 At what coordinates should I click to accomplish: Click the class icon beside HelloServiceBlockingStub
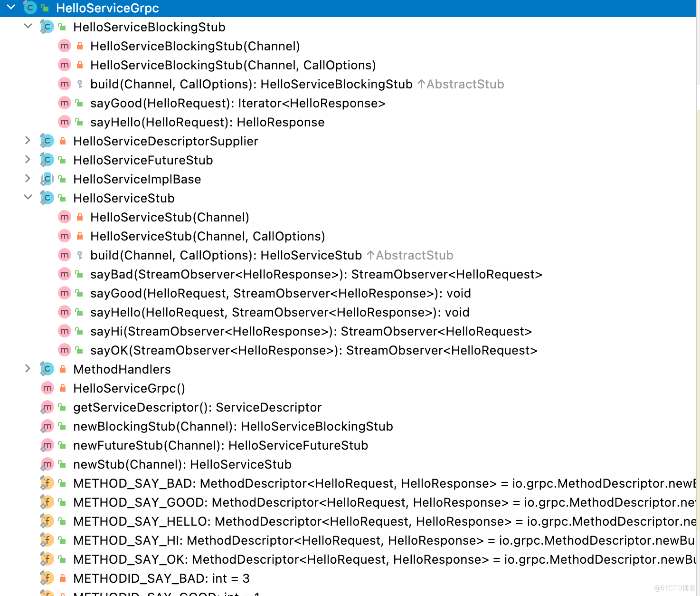tap(47, 27)
